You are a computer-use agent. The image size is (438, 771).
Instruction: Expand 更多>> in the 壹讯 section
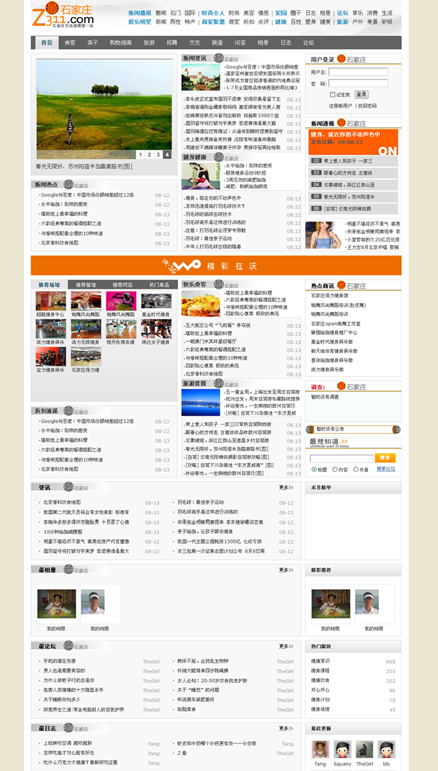tap(286, 487)
